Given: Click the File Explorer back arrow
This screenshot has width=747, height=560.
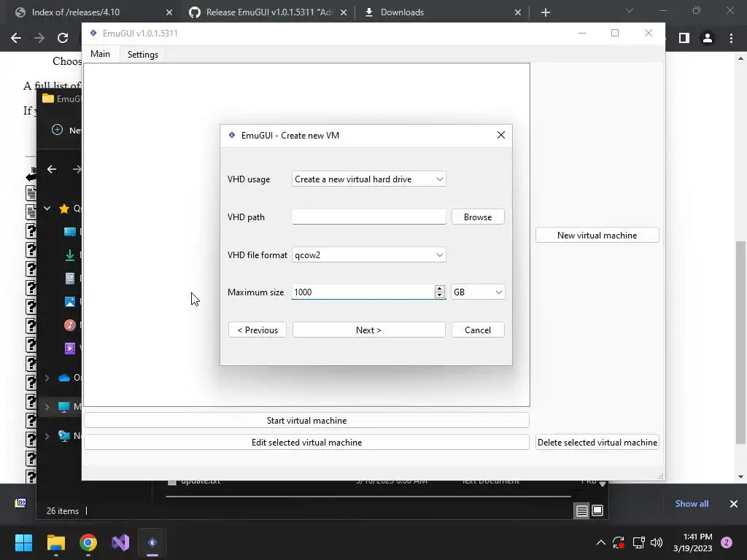Looking at the screenshot, I should [x=52, y=169].
